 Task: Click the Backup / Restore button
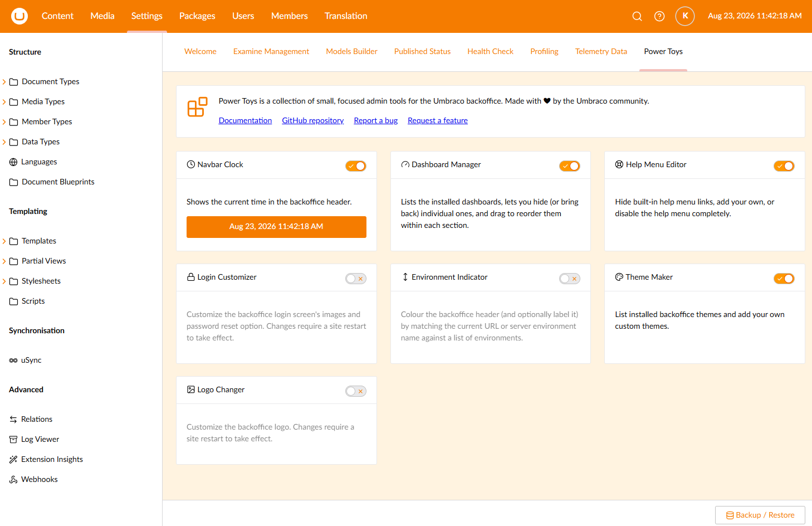click(760, 515)
